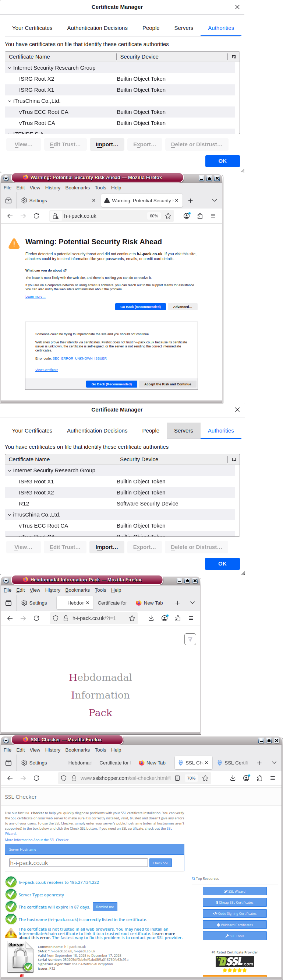The height and width of the screenshot is (980, 283).
Task: Open Bookmarks menu in the SSL Checker window
Action: point(78,750)
